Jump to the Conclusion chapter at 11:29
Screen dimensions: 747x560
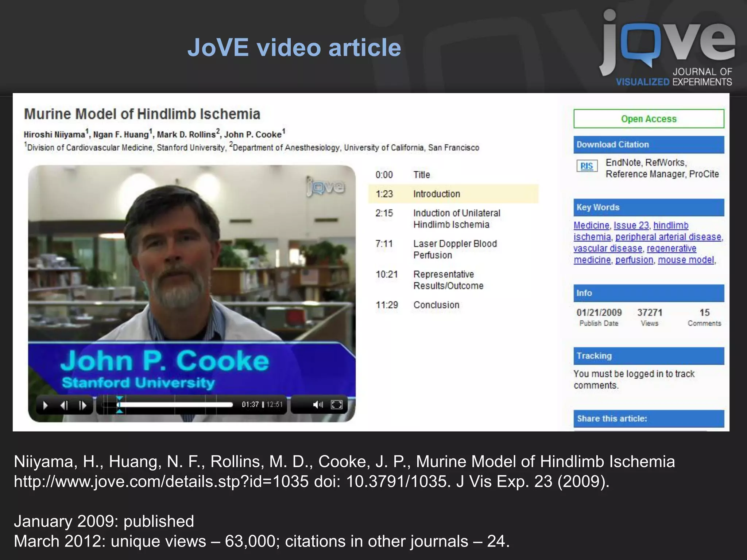453,305
